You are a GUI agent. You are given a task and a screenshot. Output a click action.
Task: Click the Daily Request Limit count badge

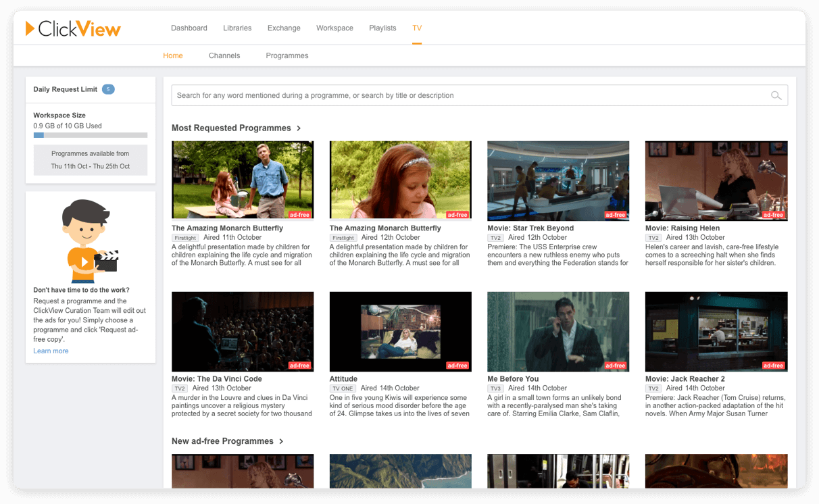108,89
